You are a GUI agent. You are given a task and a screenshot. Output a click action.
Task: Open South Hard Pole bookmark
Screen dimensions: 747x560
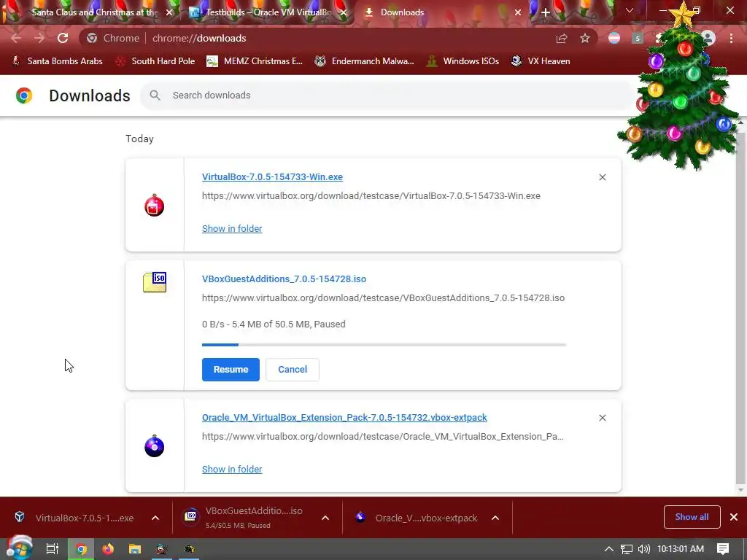(x=155, y=61)
